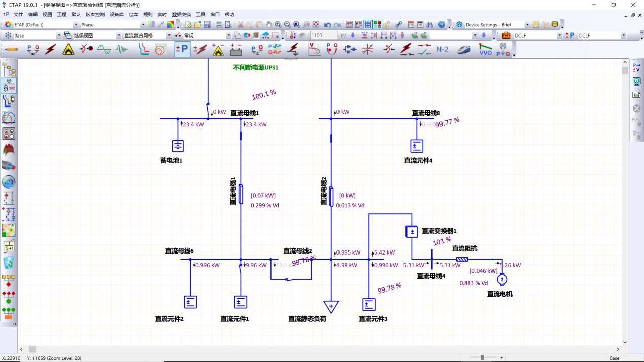This screenshot has height=362, width=644.
Task: Click the blue Help question mark icon
Action: point(442,24)
